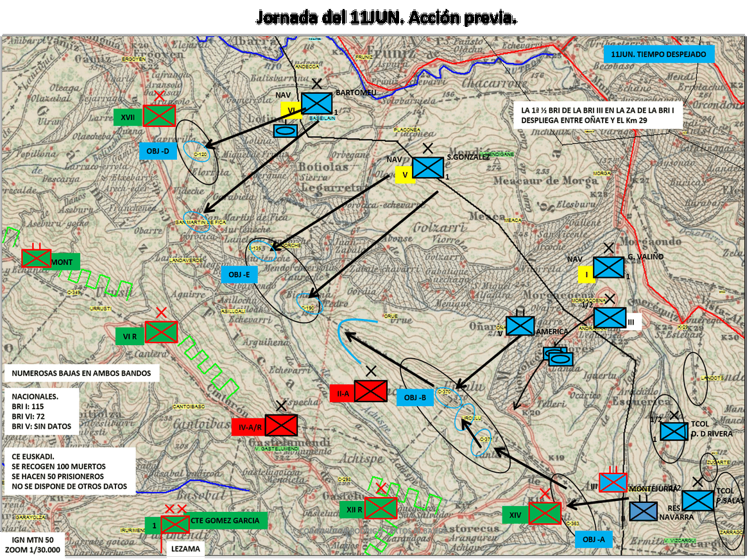Click the green XVII label box

tap(128, 117)
